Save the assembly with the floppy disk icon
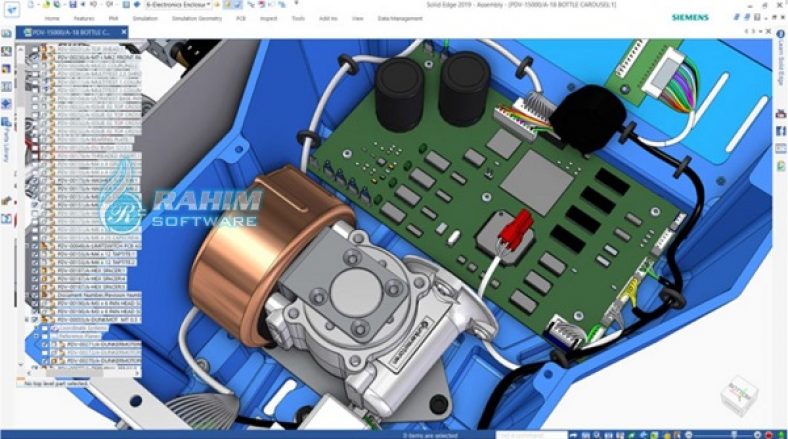 point(72,5)
